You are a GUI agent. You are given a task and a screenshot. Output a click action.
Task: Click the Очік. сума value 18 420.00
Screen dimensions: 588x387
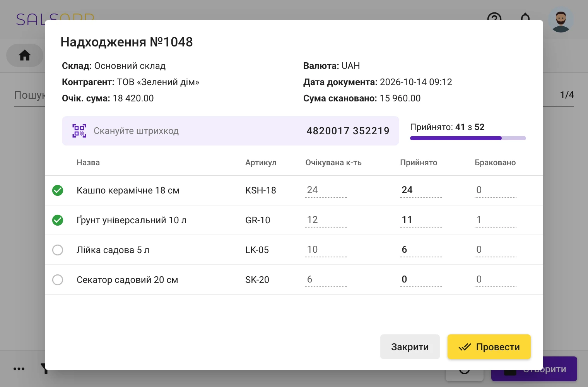[133, 98]
